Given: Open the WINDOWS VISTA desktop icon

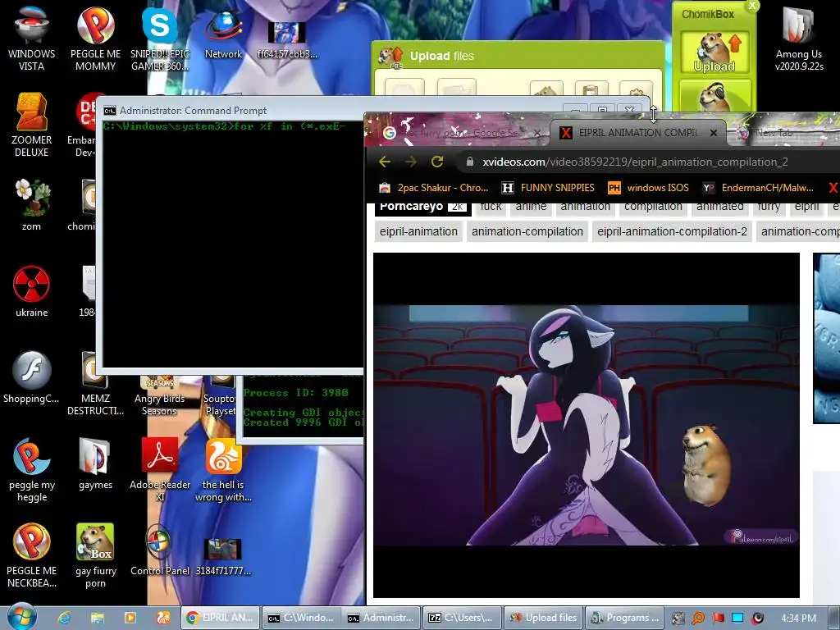Looking at the screenshot, I should [31, 38].
